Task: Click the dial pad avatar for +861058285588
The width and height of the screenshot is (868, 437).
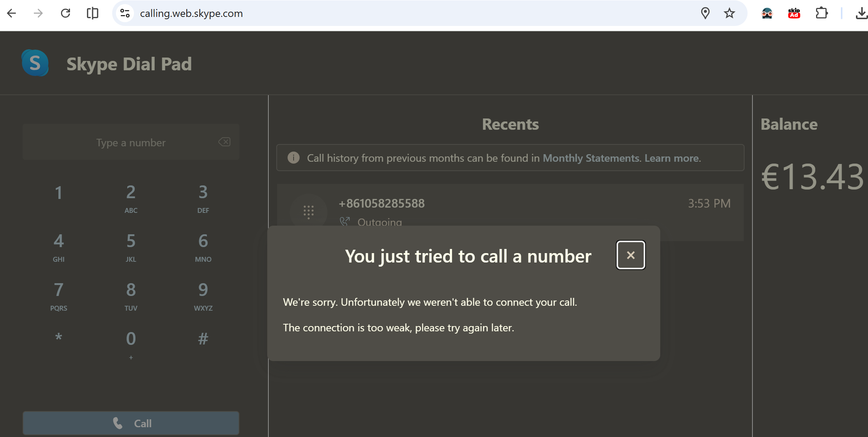Action: pyautogui.click(x=309, y=212)
